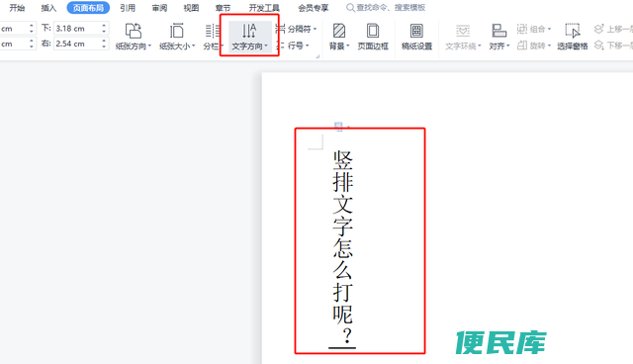633x364 pixels.
Task: Open the 旋转 rotate dropdown
Action: pyautogui.click(x=534, y=45)
